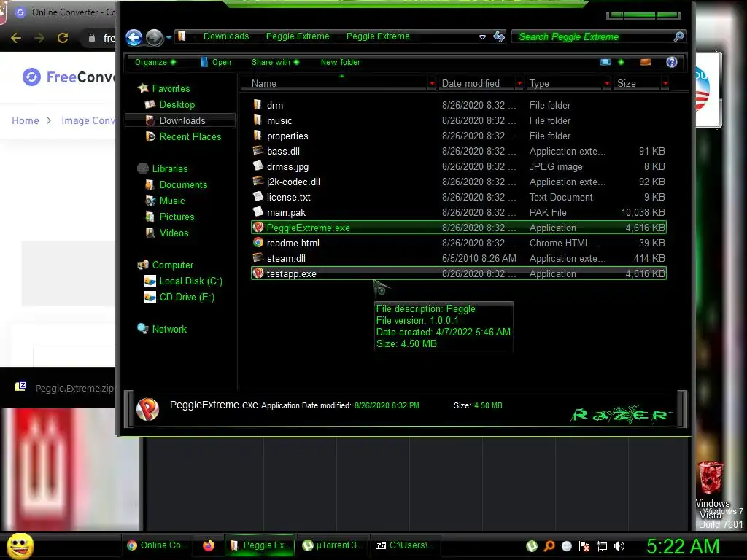Image resolution: width=747 pixels, height=560 pixels.
Task: Reload page in Chrome window
Action: [63, 38]
